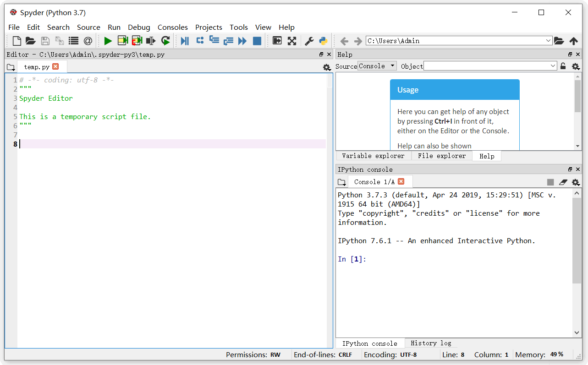Close the temp.py tab

coord(55,66)
